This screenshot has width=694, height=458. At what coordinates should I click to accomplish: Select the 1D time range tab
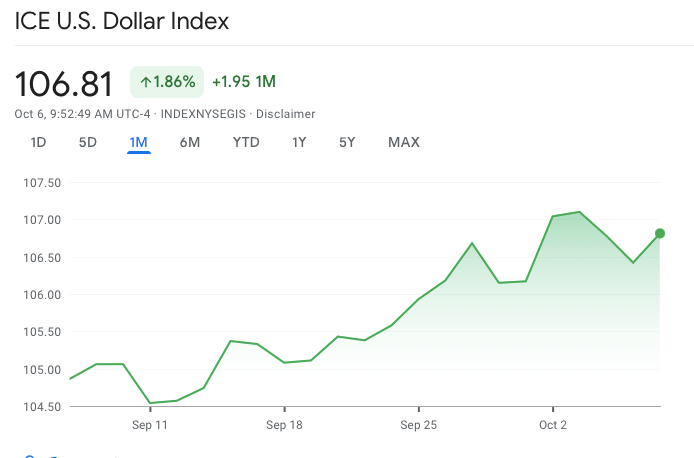click(x=38, y=142)
